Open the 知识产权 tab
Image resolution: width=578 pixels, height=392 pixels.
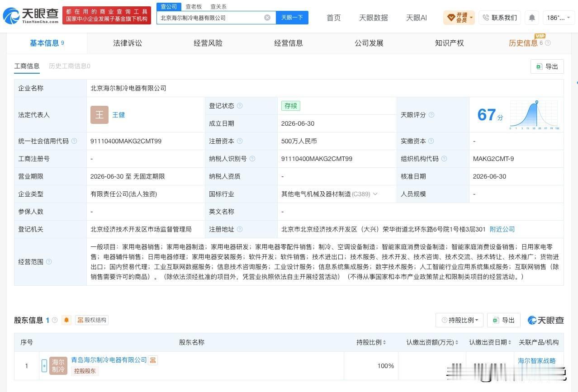click(x=450, y=43)
